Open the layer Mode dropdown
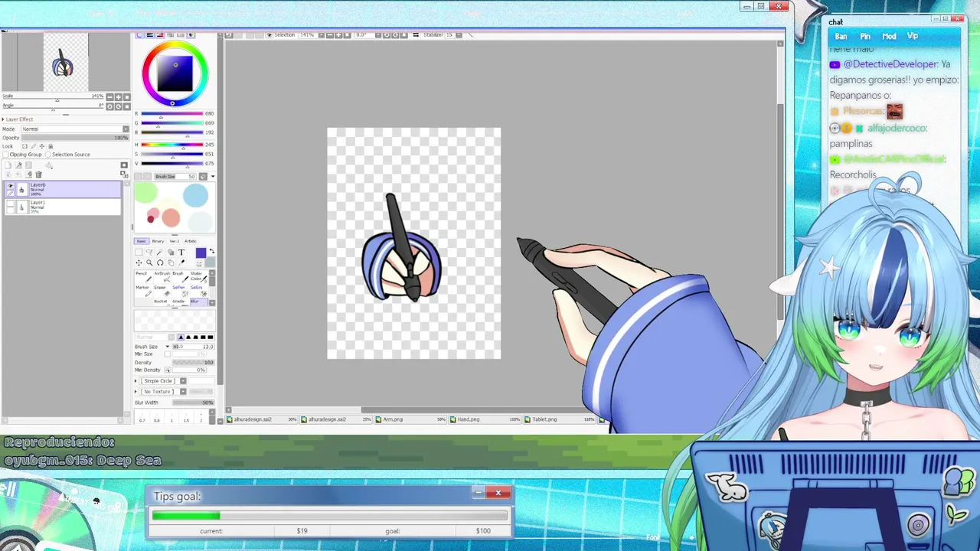 126,129
